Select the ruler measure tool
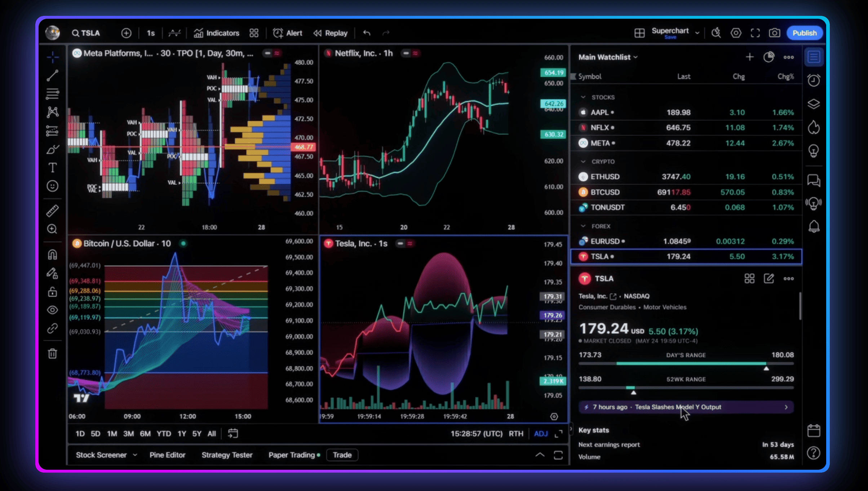This screenshot has width=868, height=491. 53,211
